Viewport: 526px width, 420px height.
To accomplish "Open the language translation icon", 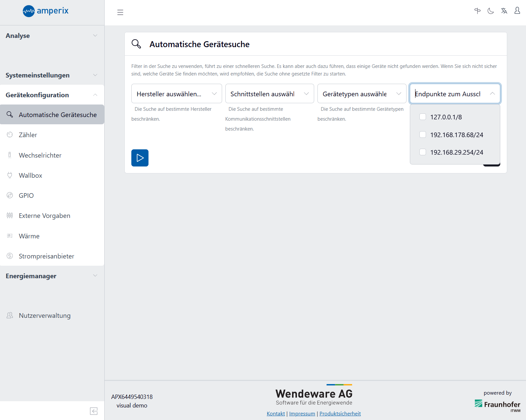I will tap(504, 11).
